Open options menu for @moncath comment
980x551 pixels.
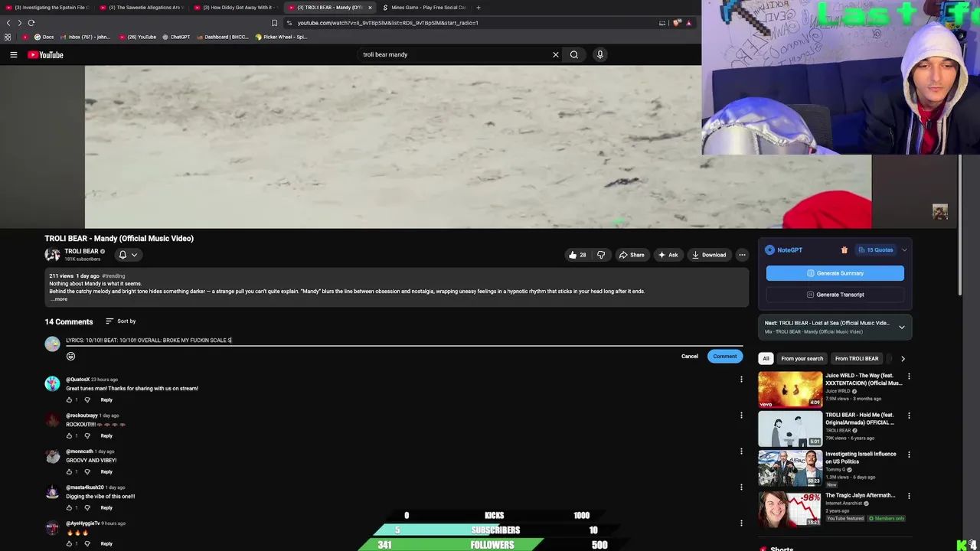741,451
